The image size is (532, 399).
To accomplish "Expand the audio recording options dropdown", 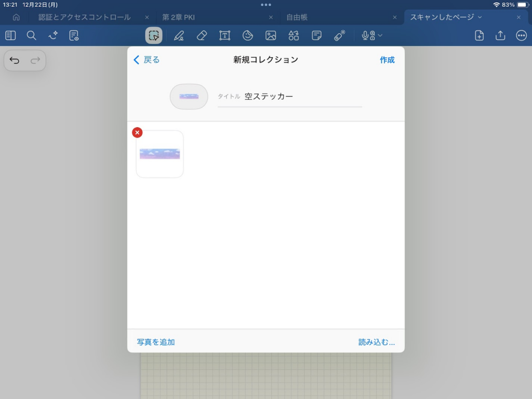I will [380, 35].
